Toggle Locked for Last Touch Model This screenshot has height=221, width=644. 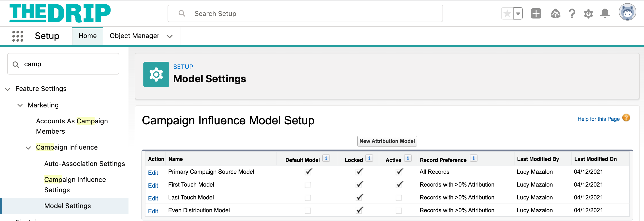359,197
